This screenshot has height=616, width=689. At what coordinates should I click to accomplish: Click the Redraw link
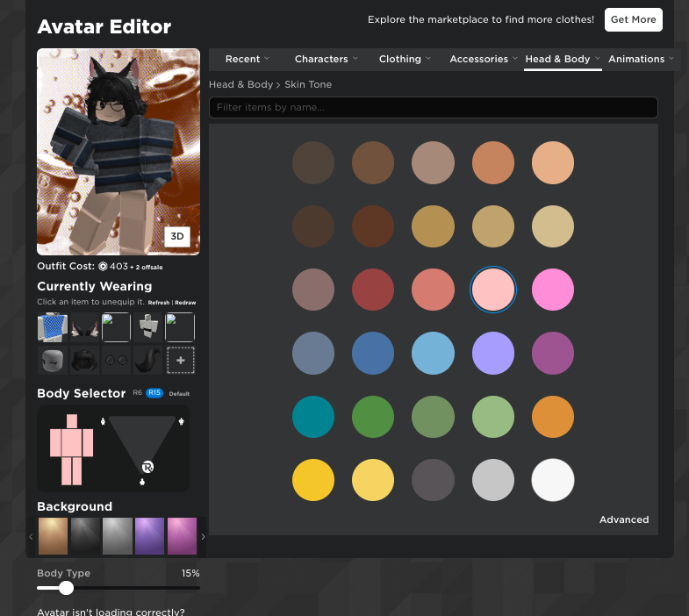point(185,303)
